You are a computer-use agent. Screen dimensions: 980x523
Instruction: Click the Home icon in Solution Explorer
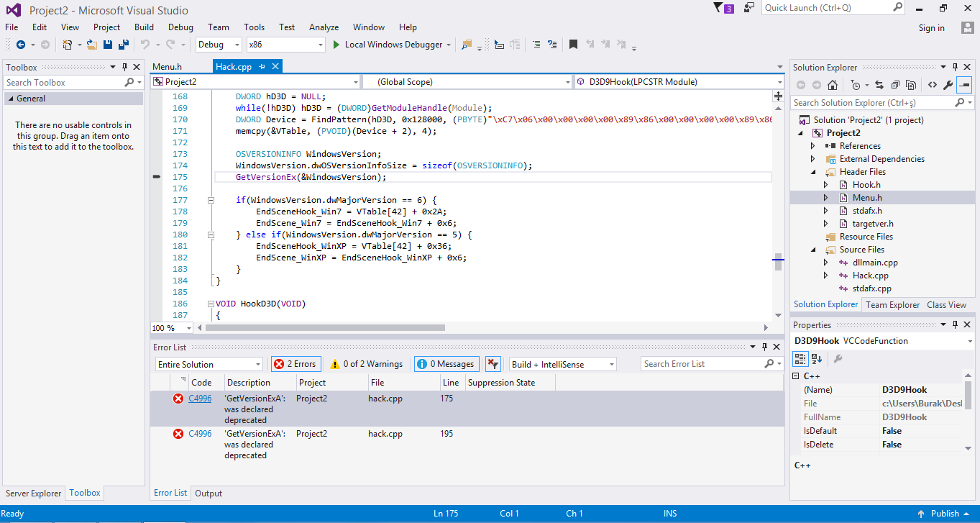pos(832,85)
